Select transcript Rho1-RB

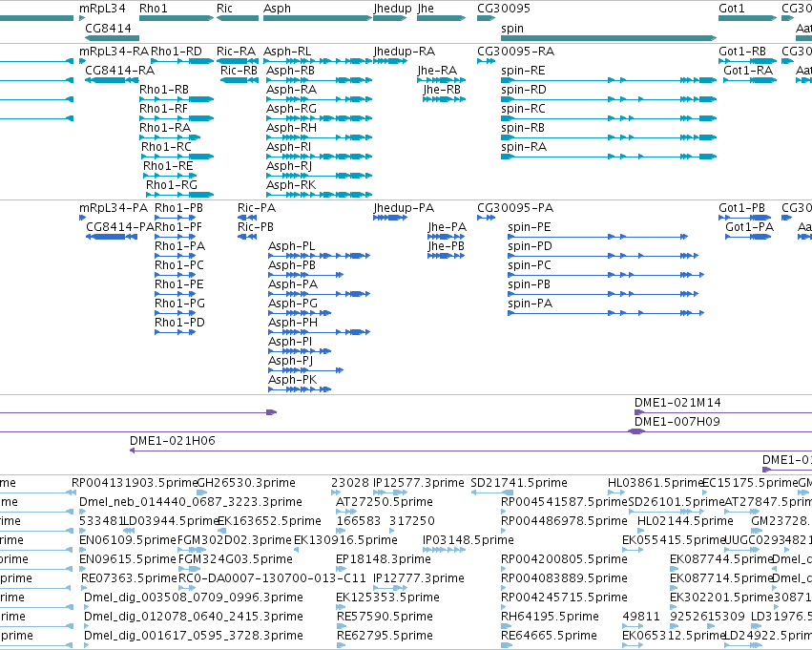(x=164, y=90)
